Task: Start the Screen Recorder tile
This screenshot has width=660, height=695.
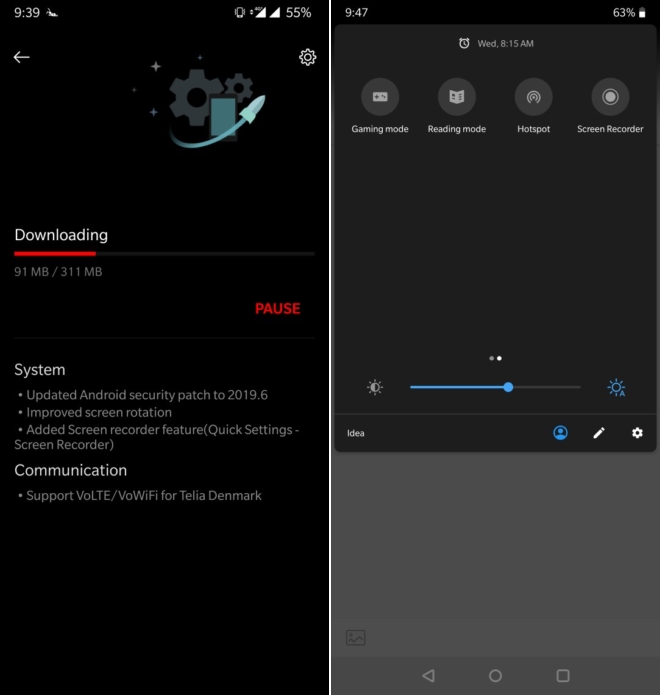Action: click(x=610, y=97)
